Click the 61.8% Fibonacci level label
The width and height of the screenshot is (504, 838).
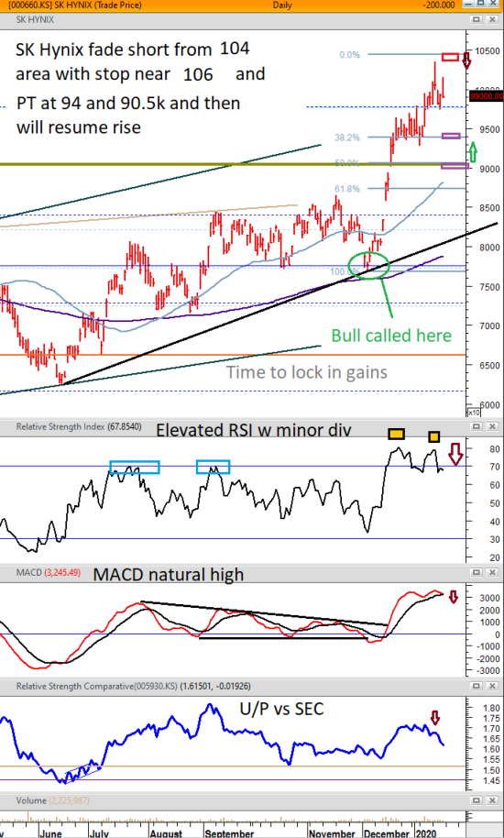click(x=348, y=189)
